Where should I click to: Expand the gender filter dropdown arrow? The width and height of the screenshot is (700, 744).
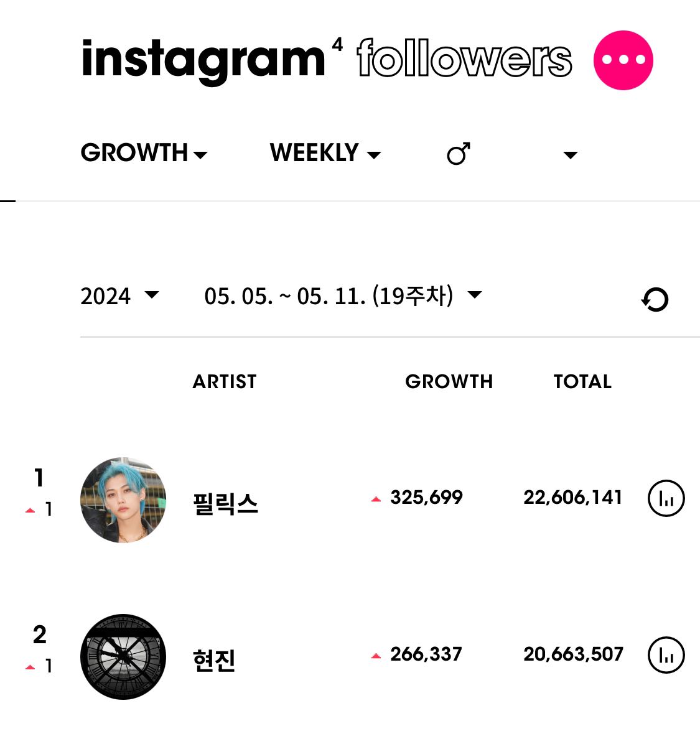[570, 155]
